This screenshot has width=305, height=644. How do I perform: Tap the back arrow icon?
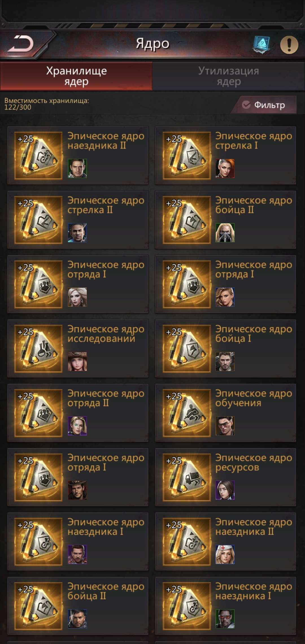pyautogui.click(x=21, y=44)
